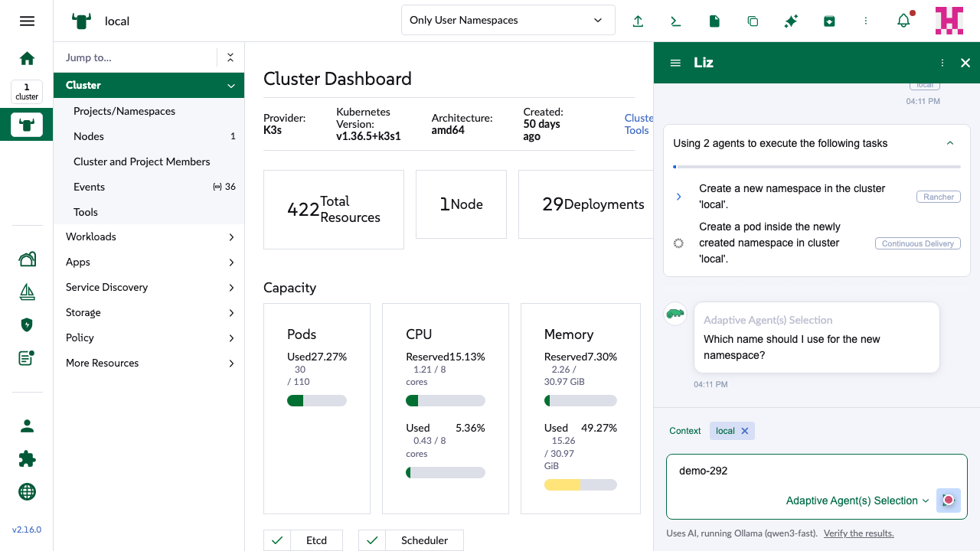980x551 pixels.
Task: Focus the Jump to... search field
Action: [136, 57]
